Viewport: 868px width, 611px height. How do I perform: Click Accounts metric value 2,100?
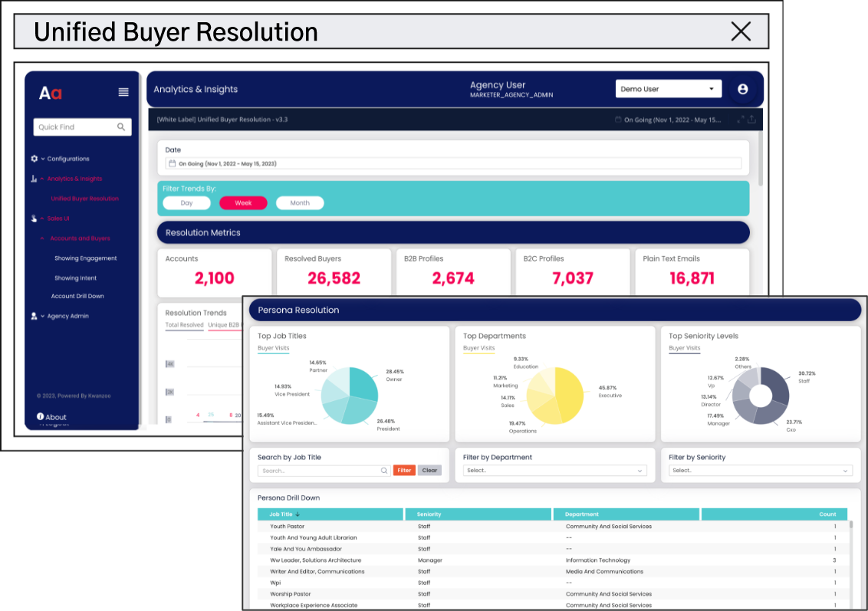point(214,278)
